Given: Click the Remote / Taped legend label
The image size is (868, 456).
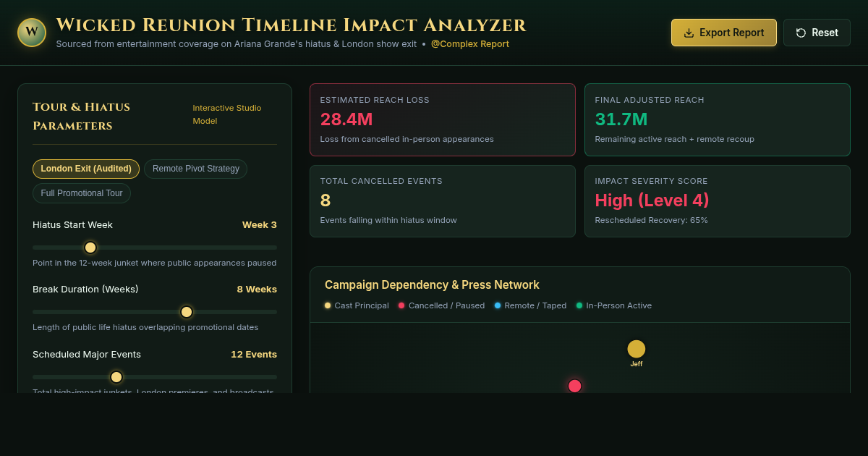Looking at the screenshot, I should 535,305.
